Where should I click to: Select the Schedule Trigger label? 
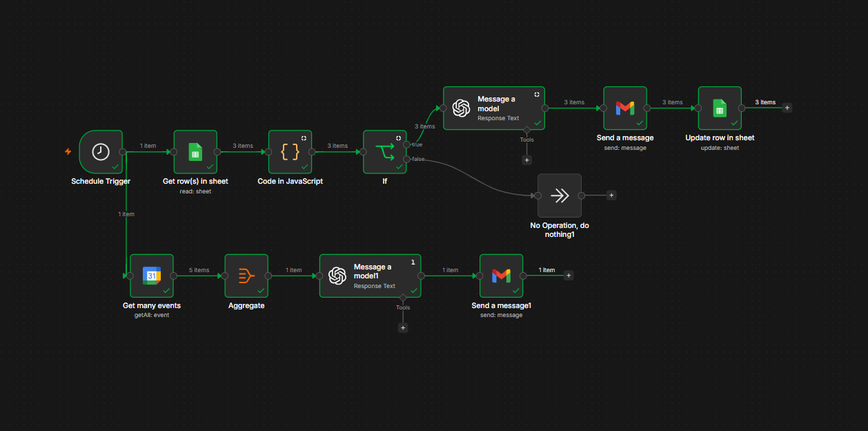click(101, 182)
